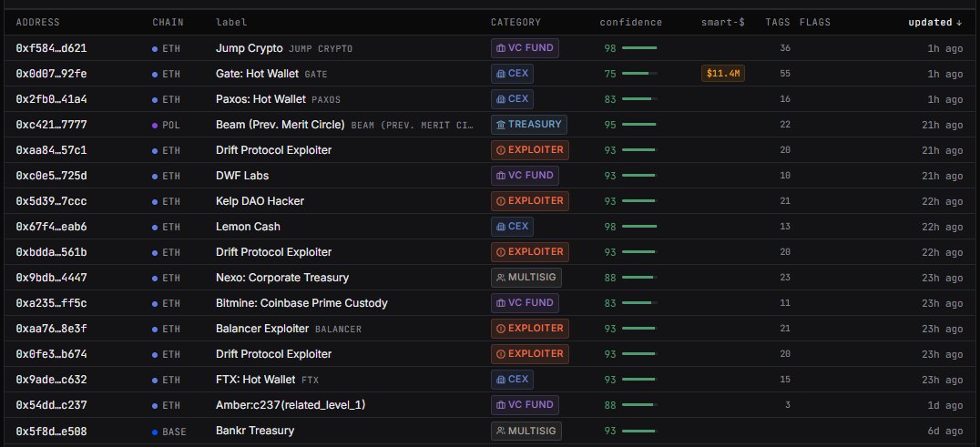Image resolution: width=980 pixels, height=447 pixels.
Task: Click EXPLOITER badge for Balancer Exploiter
Action: tap(529, 329)
